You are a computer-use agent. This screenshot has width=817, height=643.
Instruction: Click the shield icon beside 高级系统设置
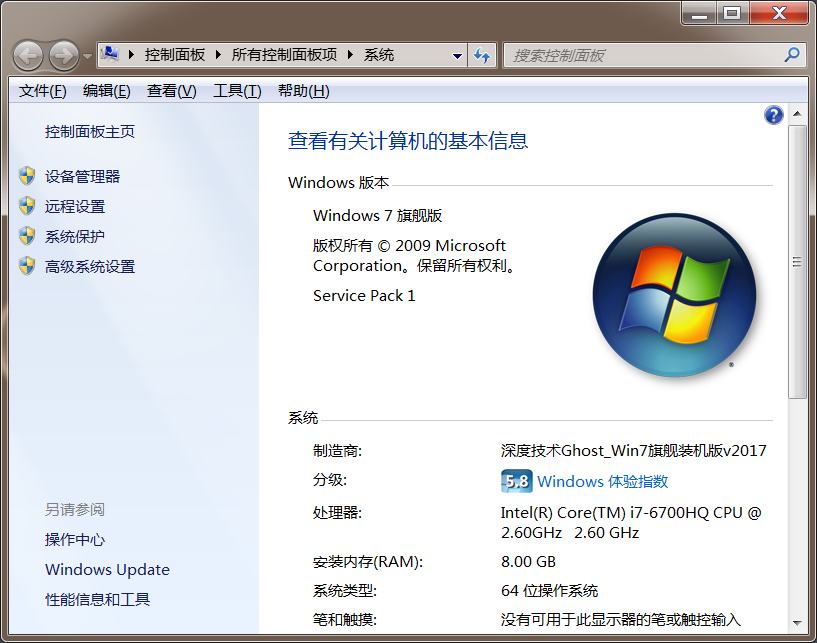coord(27,266)
